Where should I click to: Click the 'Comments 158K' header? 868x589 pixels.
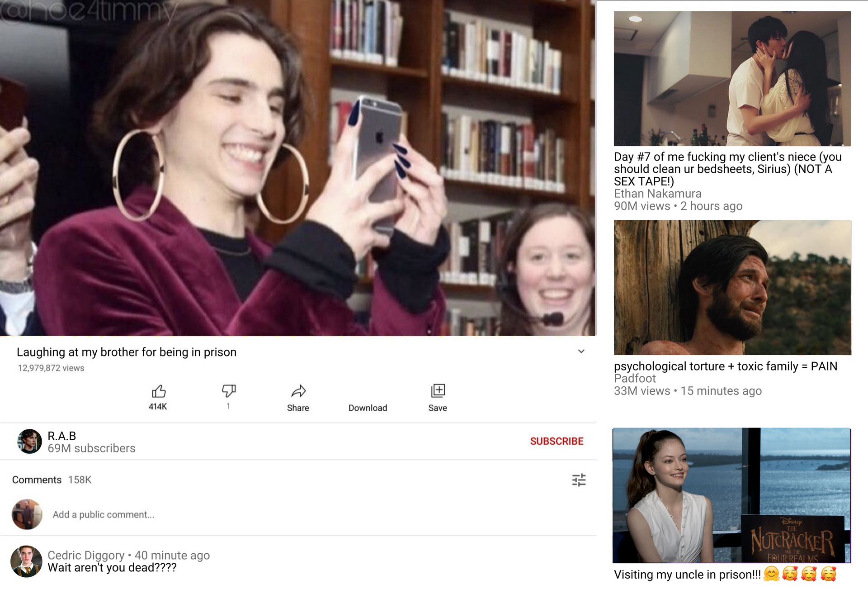tap(52, 480)
